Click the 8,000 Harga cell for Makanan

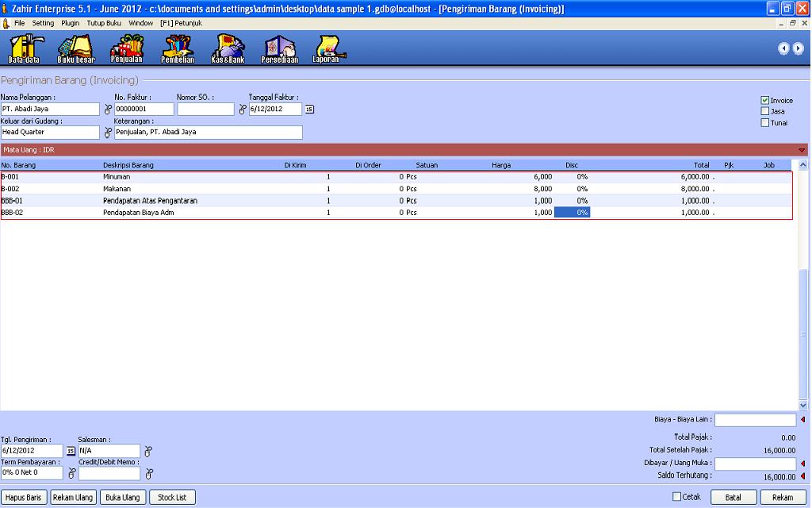click(542, 189)
